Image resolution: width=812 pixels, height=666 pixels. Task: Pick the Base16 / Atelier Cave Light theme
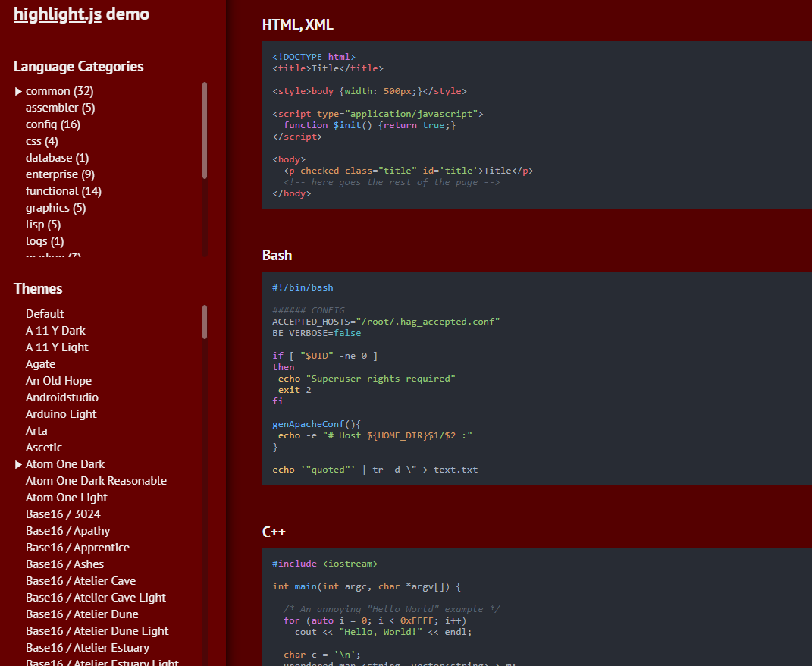click(96, 598)
